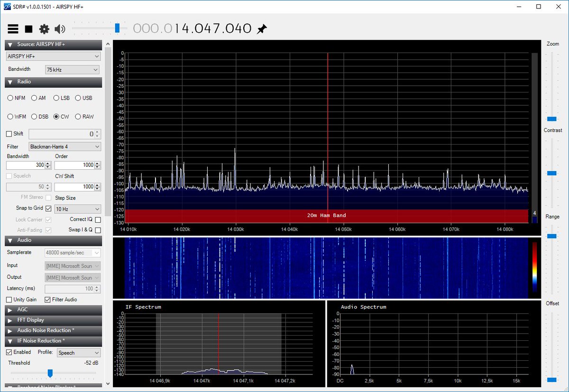Image resolution: width=569 pixels, height=392 pixels.
Task: Open the Speech profile dropdown
Action: (79, 353)
